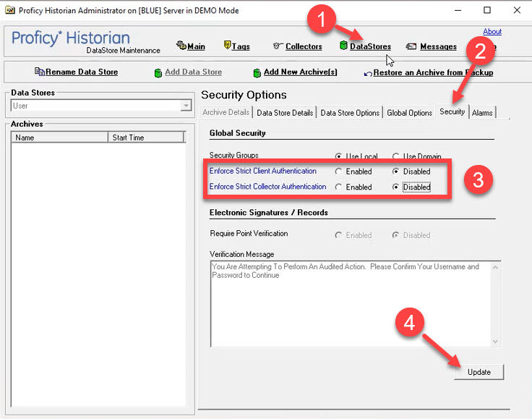Image resolution: width=532 pixels, height=419 pixels.
Task: Select Add Data Store
Action: (x=194, y=72)
